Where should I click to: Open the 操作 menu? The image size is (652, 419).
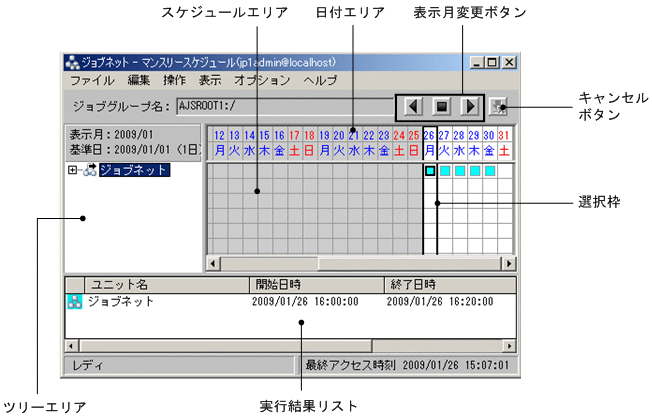(174, 80)
